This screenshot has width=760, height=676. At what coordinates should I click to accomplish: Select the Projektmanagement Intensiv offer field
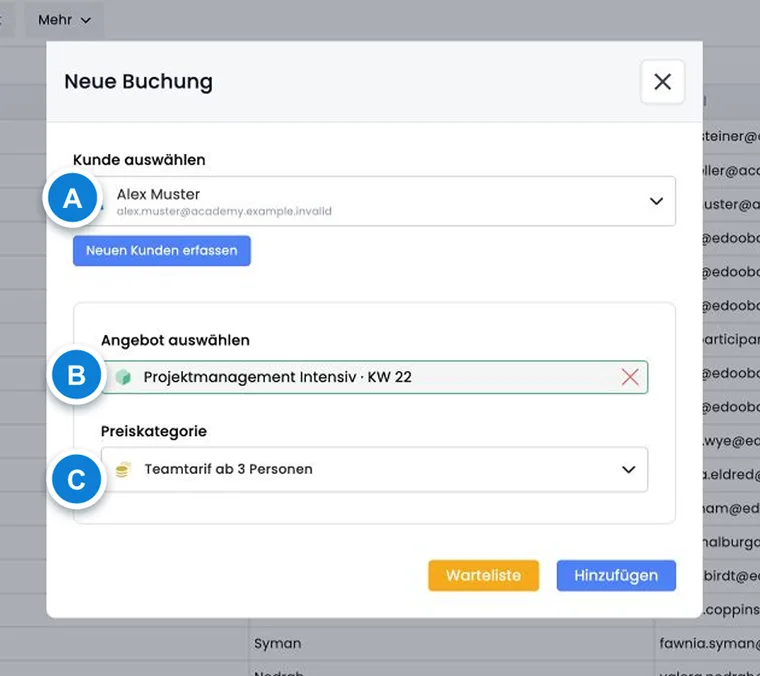click(374, 377)
